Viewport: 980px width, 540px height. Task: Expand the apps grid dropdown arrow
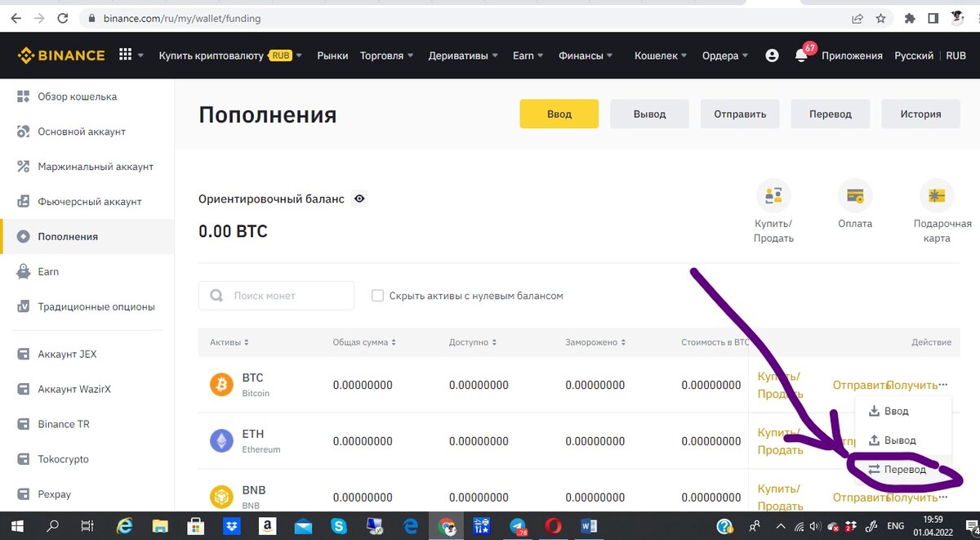(x=141, y=56)
